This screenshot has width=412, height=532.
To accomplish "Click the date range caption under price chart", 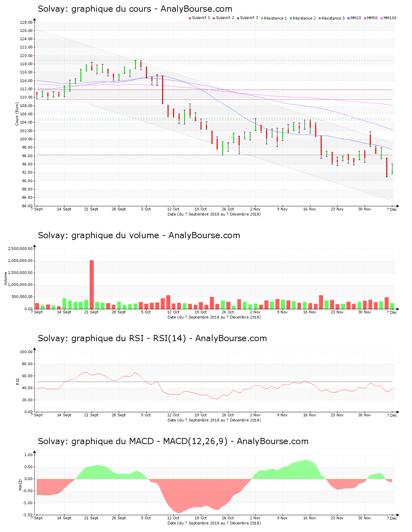I will [214, 214].
